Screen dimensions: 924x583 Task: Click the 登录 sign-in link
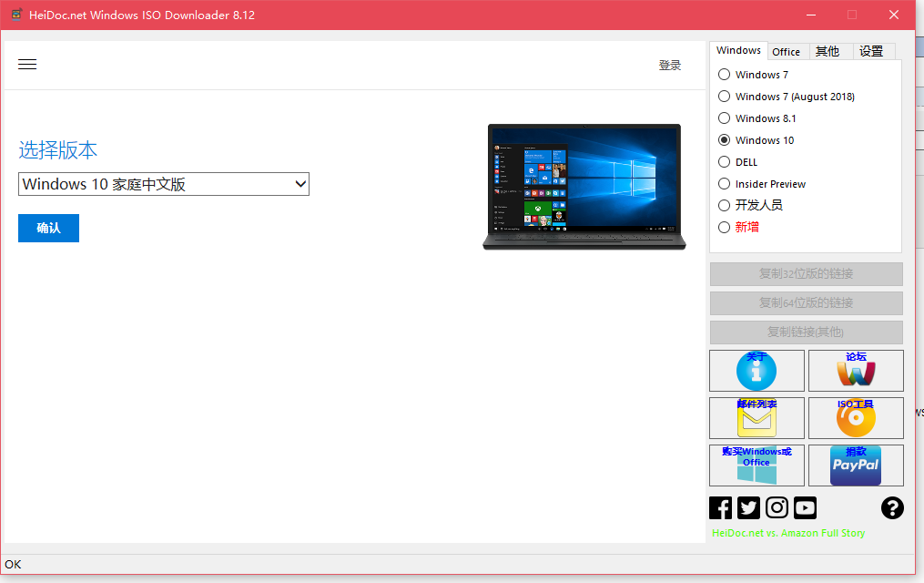(669, 66)
